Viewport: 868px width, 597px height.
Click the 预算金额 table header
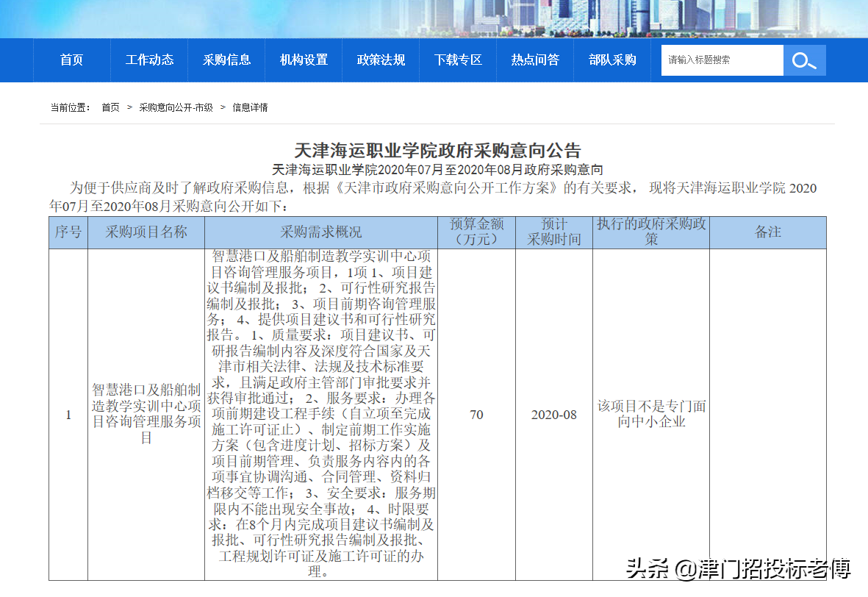pos(476,231)
